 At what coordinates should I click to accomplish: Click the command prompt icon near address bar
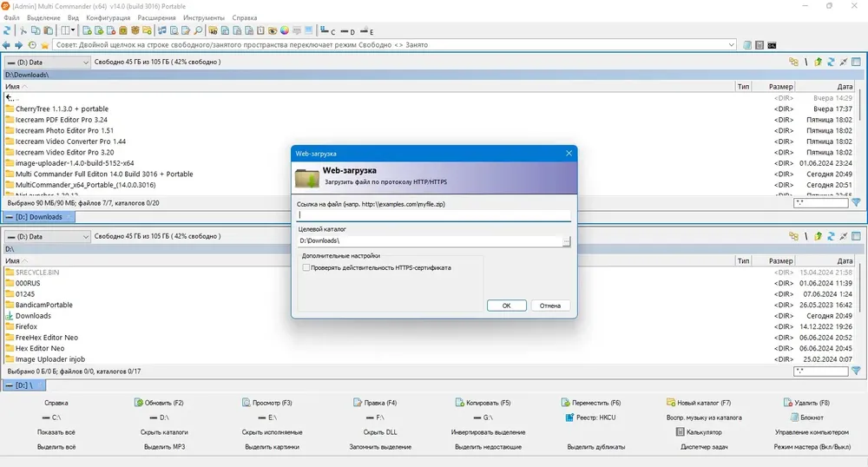(772, 45)
